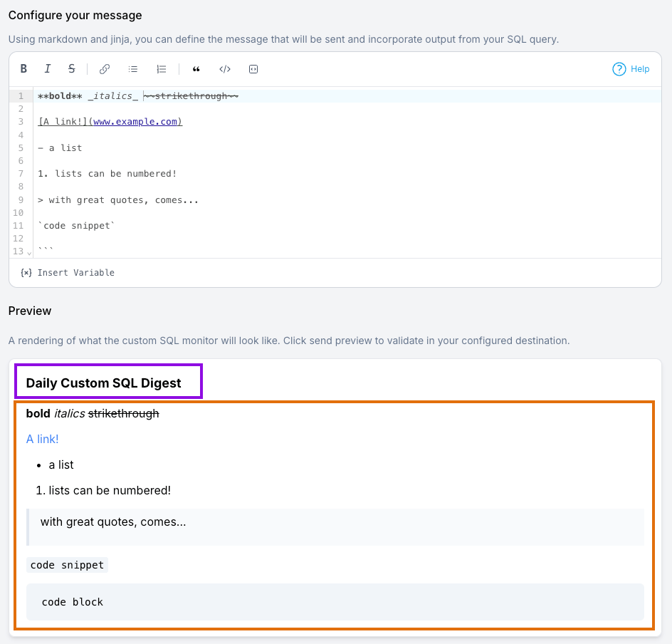This screenshot has width=672, height=644.
Task: Click the 'code snippet' inline code in the preview
Action: pyautogui.click(x=68, y=565)
